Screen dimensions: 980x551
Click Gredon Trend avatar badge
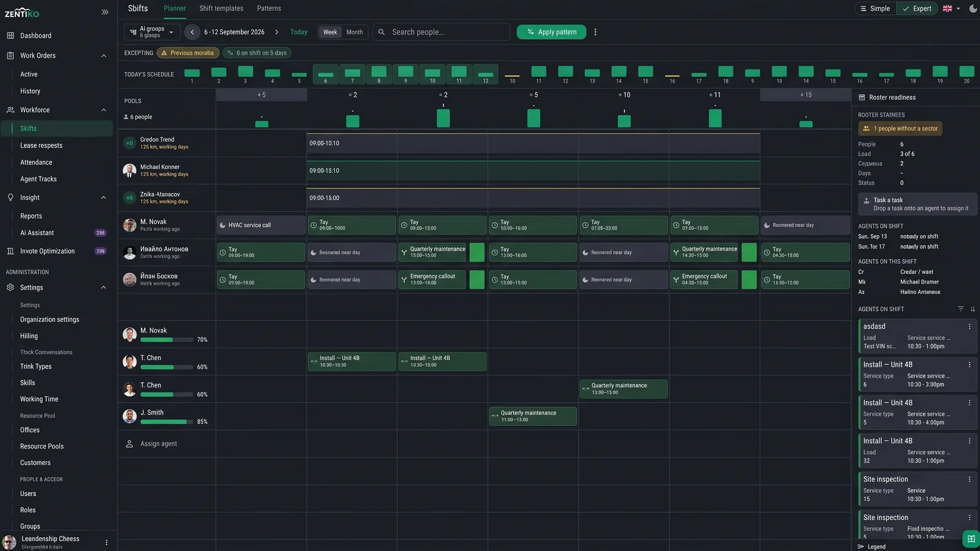point(129,143)
